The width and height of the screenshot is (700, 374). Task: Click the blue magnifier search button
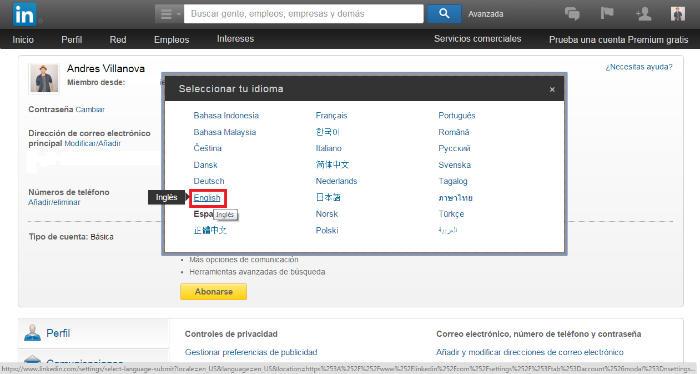(444, 14)
